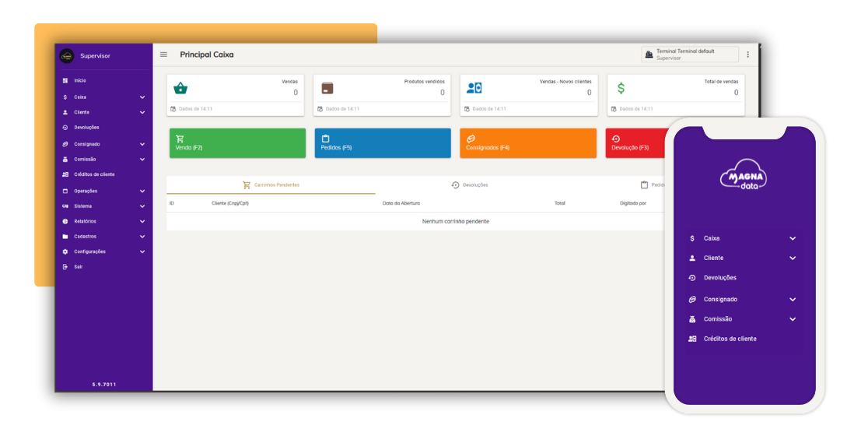Click the Devoluções icon in desktop sidebar
The image size is (868, 436).
(x=65, y=128)
